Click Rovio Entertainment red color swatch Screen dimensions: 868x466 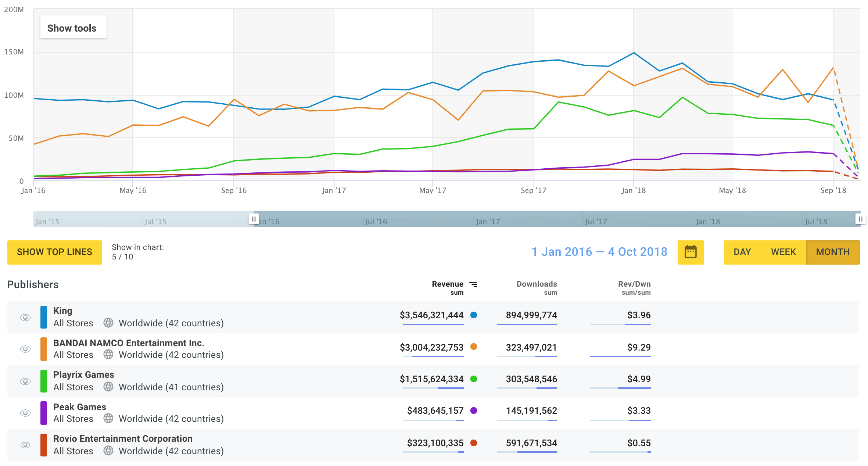(44, 445)
